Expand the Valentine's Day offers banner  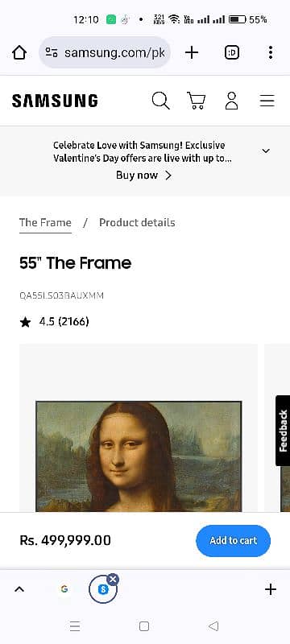click(x=266, y=151)
